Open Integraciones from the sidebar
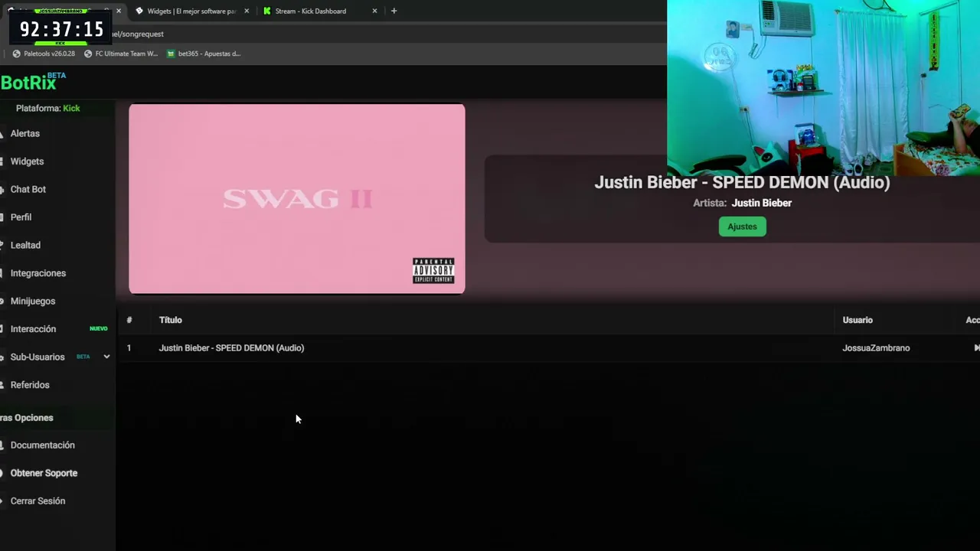This screenshot has width=980, height=551. (x=38, y=273)
